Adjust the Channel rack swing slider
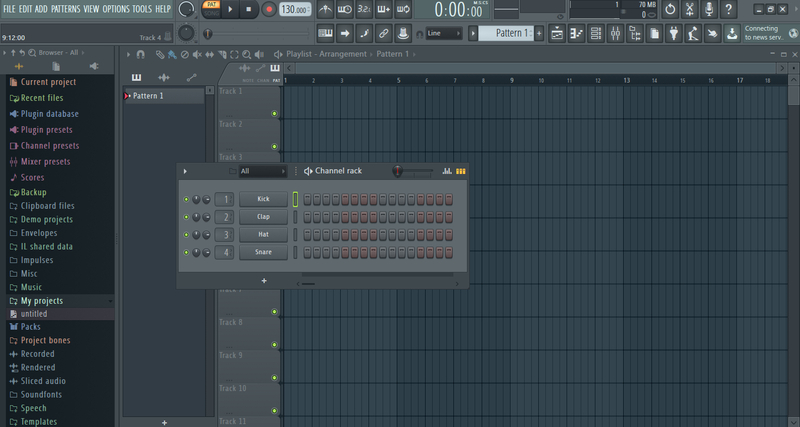The image size is (800, 427). click(413, 171)
